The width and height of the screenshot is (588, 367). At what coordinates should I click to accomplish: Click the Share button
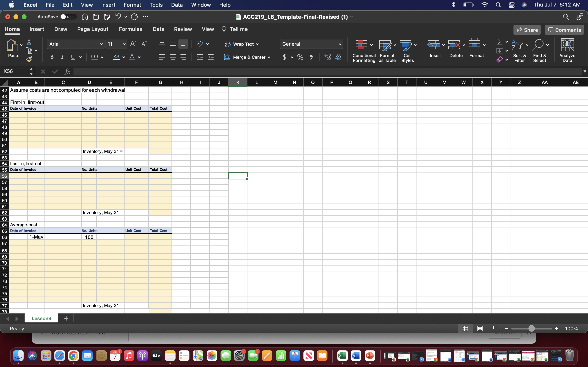[527, 30]
